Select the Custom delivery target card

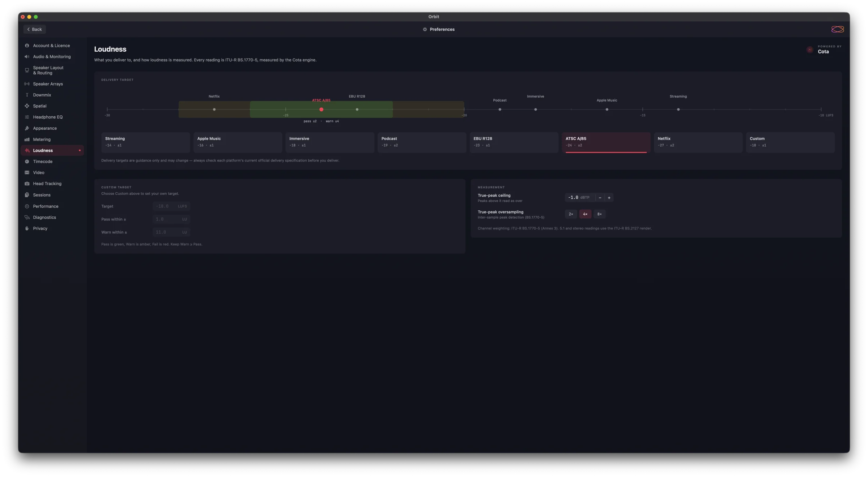click(x=790, y=142)
